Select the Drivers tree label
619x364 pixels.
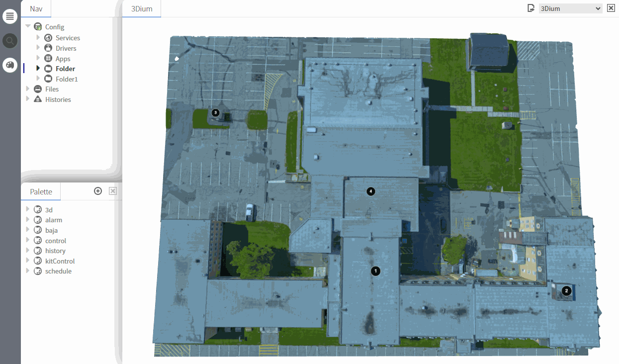(x=66, y=48)
